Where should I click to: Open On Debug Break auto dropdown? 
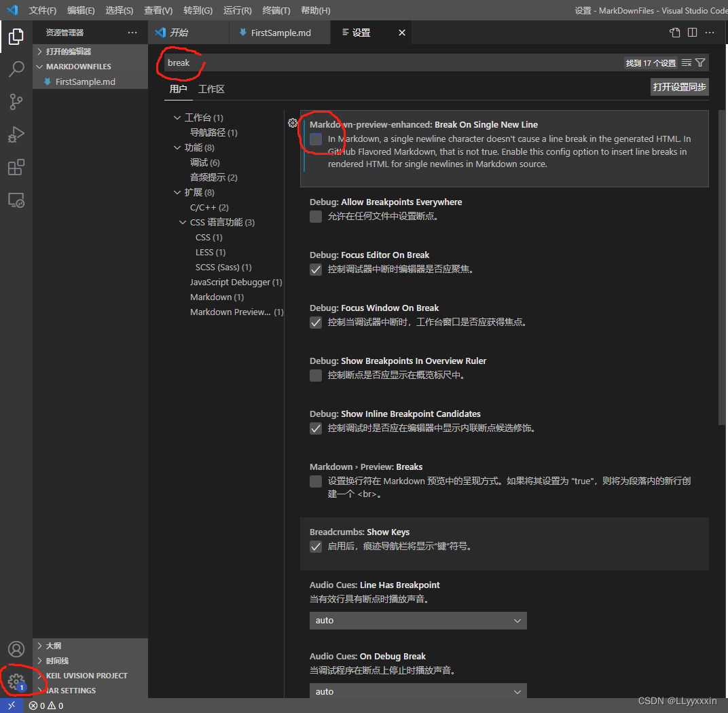click(418, 691)
